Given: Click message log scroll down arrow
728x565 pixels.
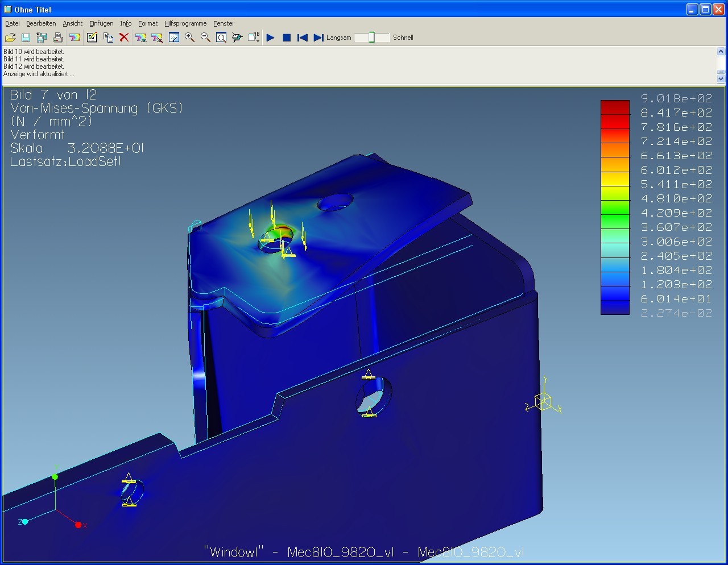Looking at the screenshot, I should point(721,78).
